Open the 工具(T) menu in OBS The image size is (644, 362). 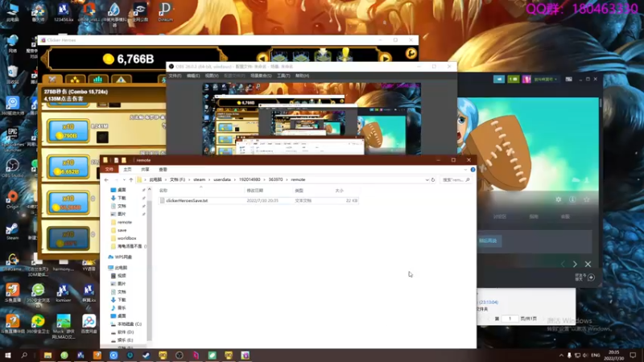[x=283, y=76]
